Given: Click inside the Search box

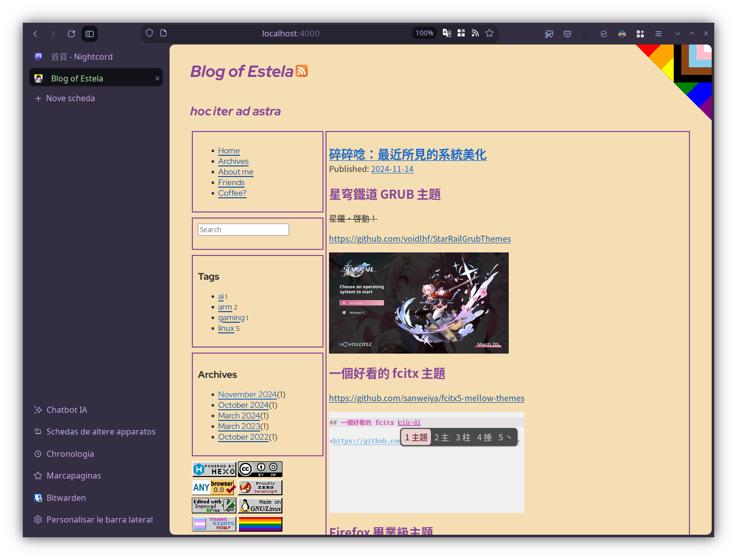Looking at the screenshot, I should point(243,229).
